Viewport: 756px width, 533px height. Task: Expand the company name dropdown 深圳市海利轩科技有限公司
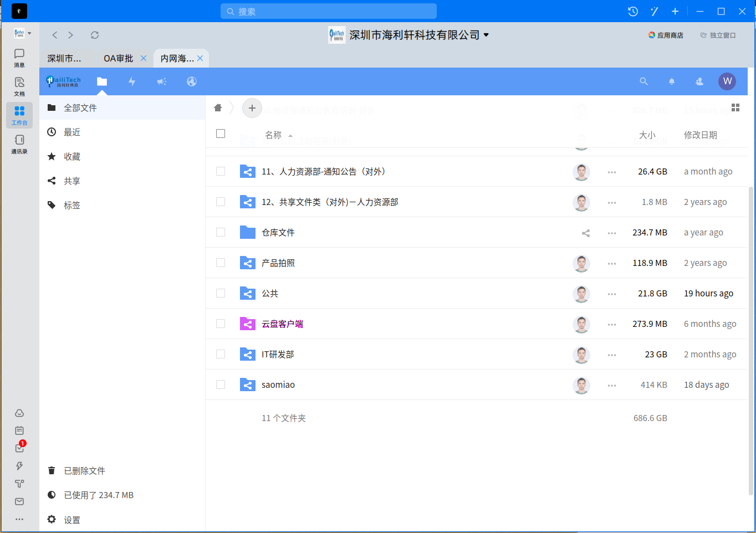(x=486, y=35)
